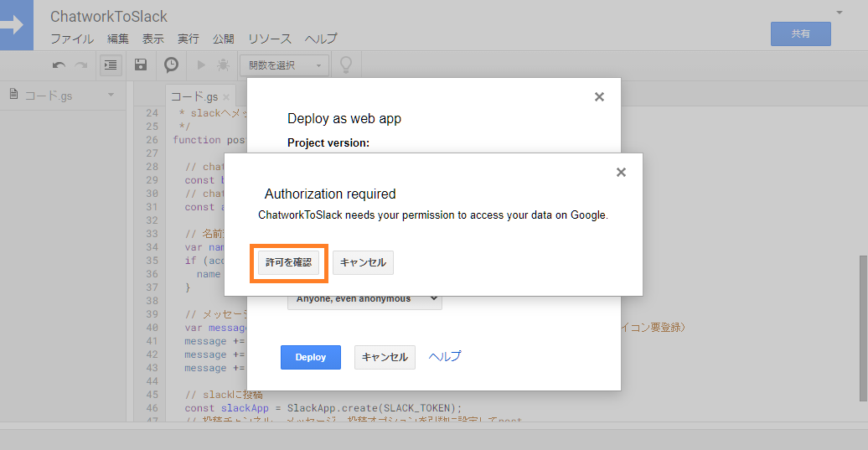Start the debugger with the bug icon
The image size is (868, 450).
point(223,65)
